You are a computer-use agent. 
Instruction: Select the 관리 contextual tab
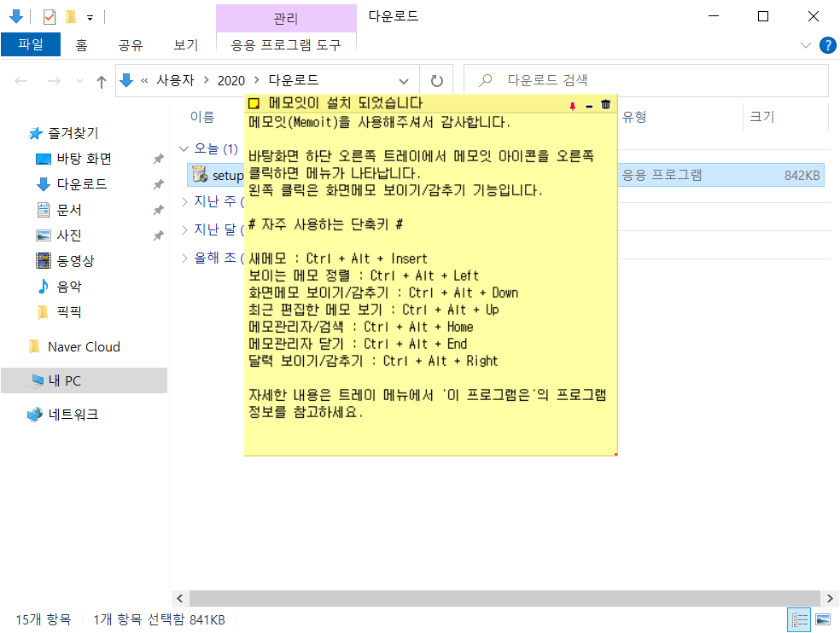click(x=286, y=18)
